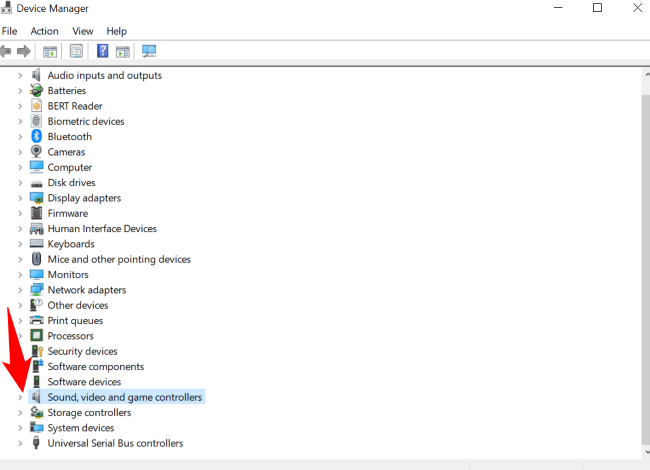The image size is (650, 470).
Task: Select the Cameras category icon
Action: (37, 152)
